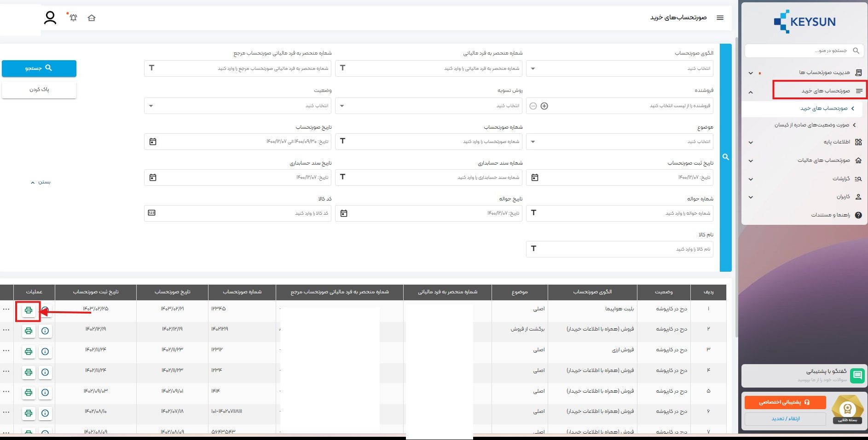The width and height of the screenshot is (868, 440).
Task: Print the invoice number 1402119
Action: point(29,331)
